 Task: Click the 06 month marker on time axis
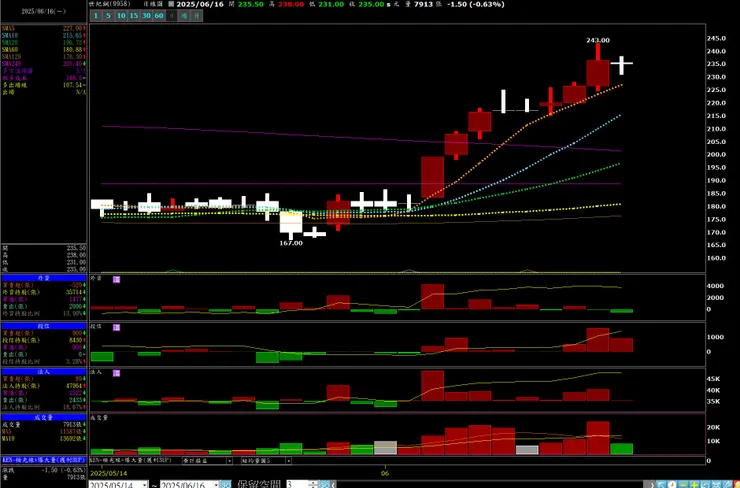tap(385, 473)
